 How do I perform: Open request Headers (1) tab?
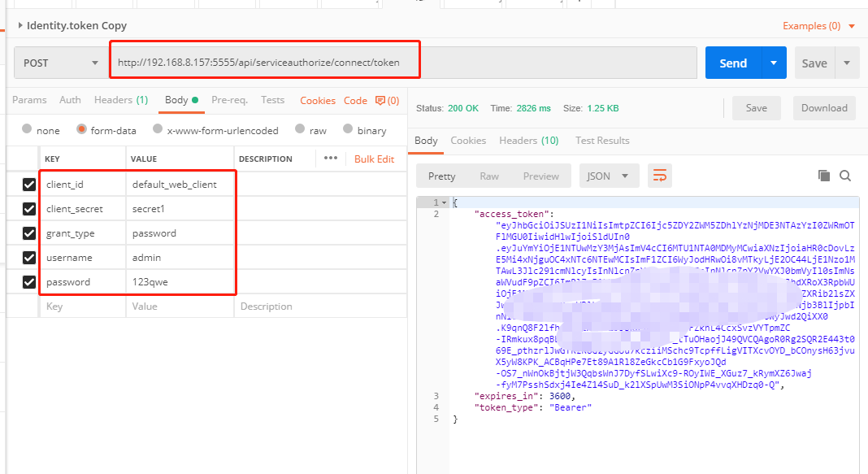[x=121, y=100]
